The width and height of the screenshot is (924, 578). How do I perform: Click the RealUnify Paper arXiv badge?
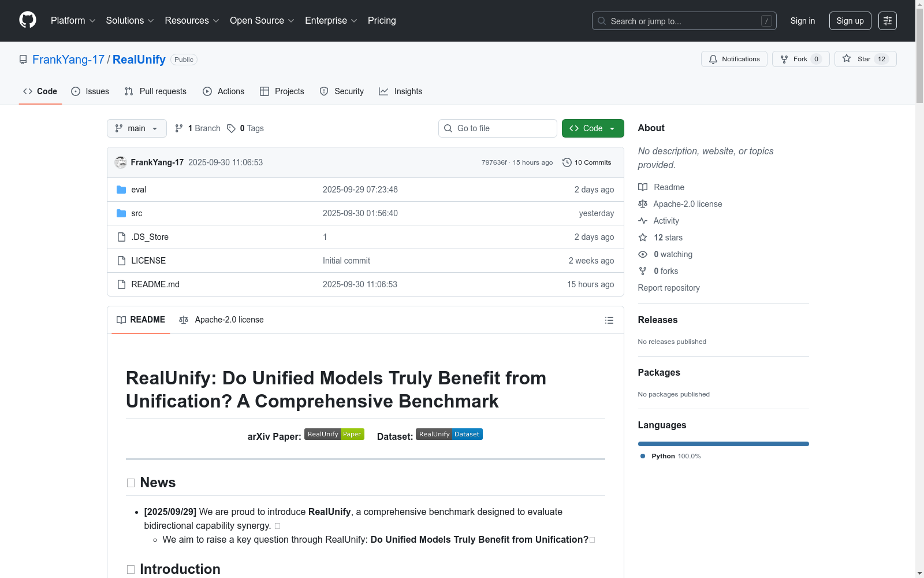334,434
